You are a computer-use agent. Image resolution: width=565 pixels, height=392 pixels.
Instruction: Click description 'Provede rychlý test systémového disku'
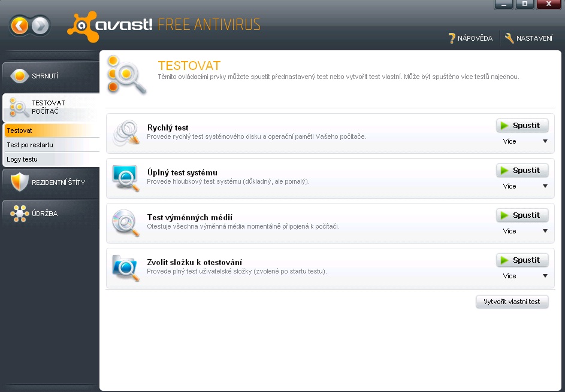click(x=256, y=137)
